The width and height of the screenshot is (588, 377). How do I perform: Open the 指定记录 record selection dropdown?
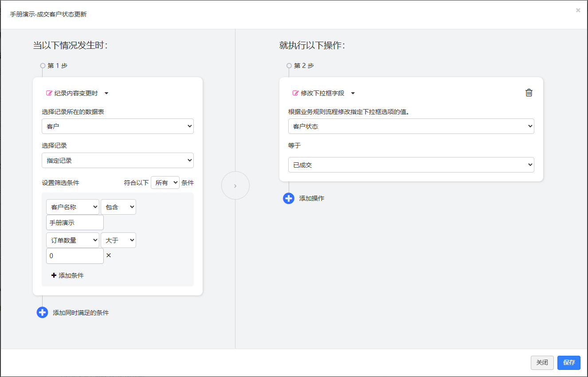118,160
